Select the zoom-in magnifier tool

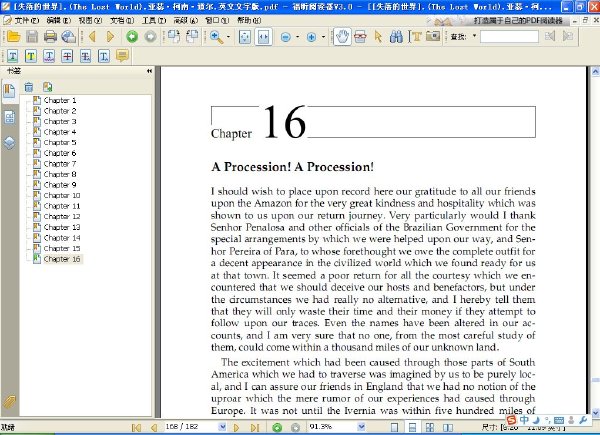click(216, 37)
